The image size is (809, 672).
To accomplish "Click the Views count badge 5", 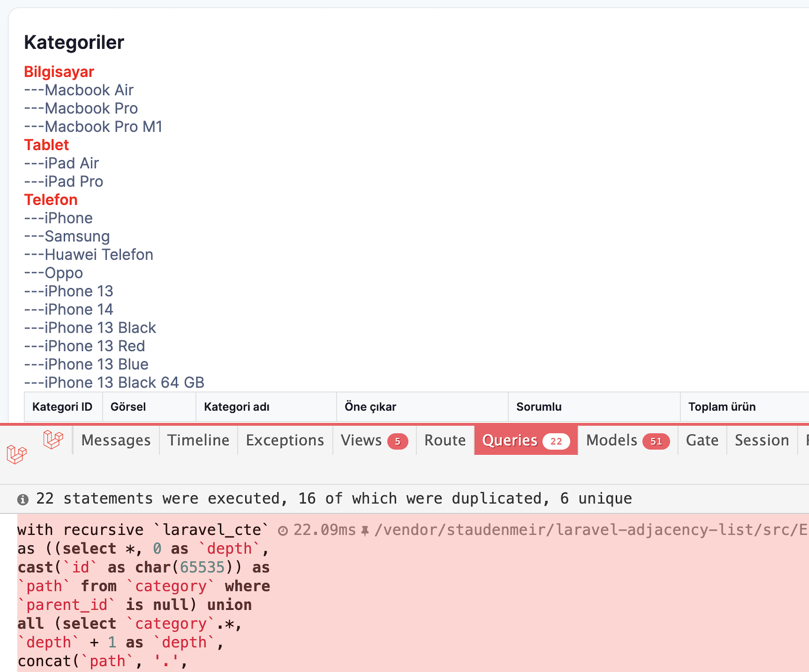I will (x=398, y=441).
